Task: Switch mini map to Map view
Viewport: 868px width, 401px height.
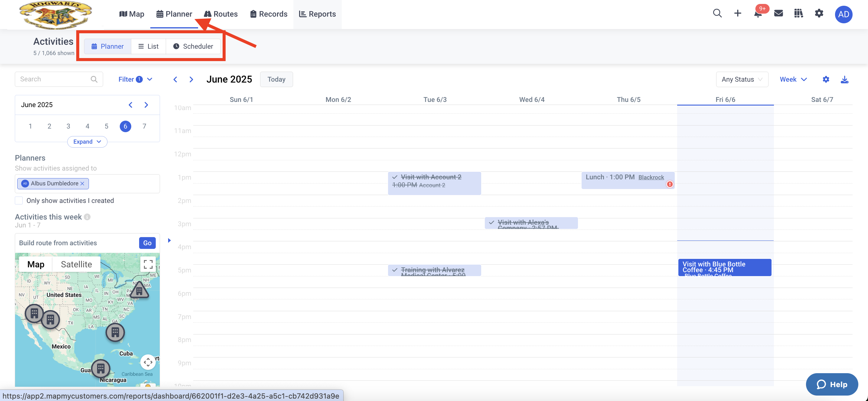Action: click(x=36, y=264)
